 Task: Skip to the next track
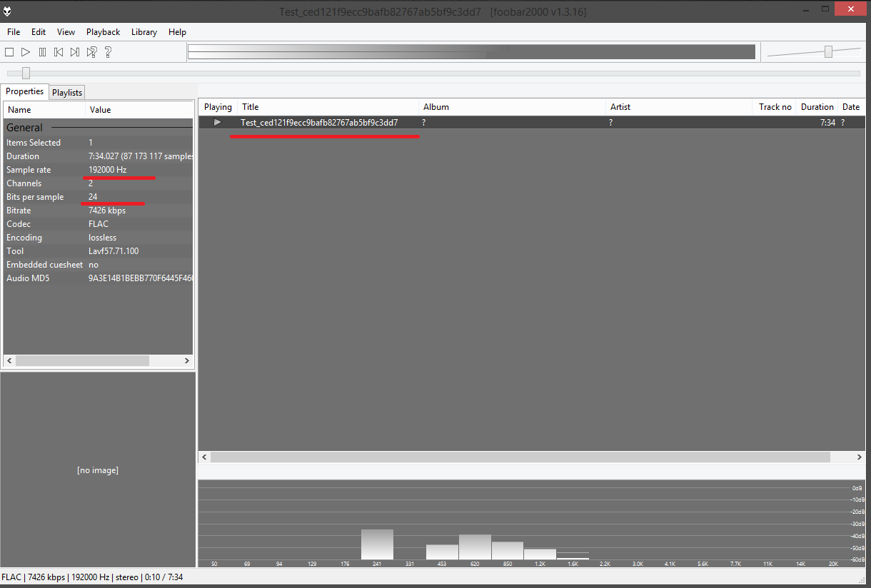pos(75,52)
